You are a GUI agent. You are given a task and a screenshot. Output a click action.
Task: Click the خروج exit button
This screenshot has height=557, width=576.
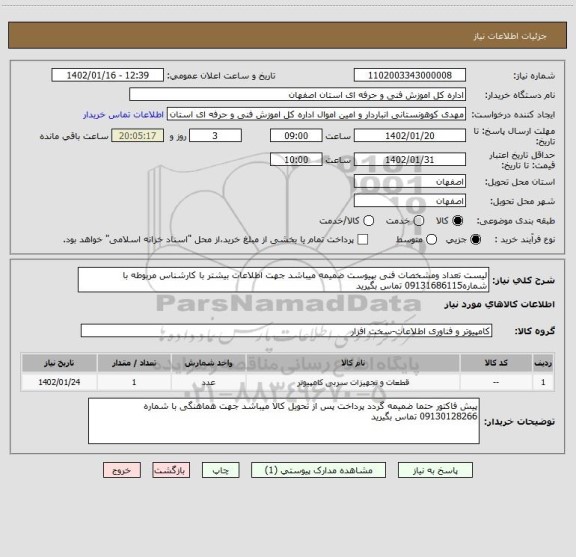122,470
